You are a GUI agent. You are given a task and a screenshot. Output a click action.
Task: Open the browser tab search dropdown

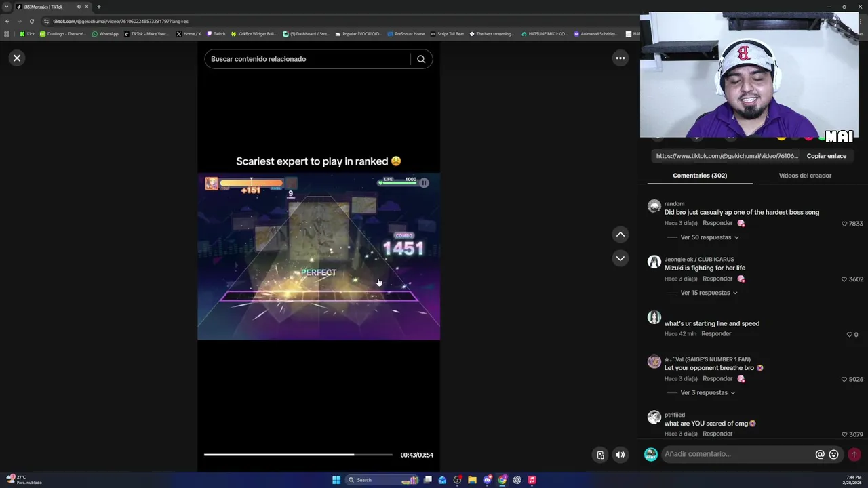(7, 7)
